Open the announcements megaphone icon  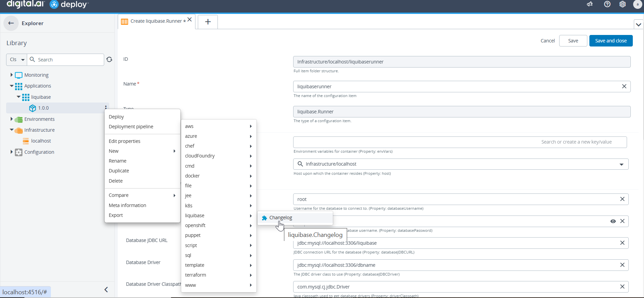pos(590,4)
